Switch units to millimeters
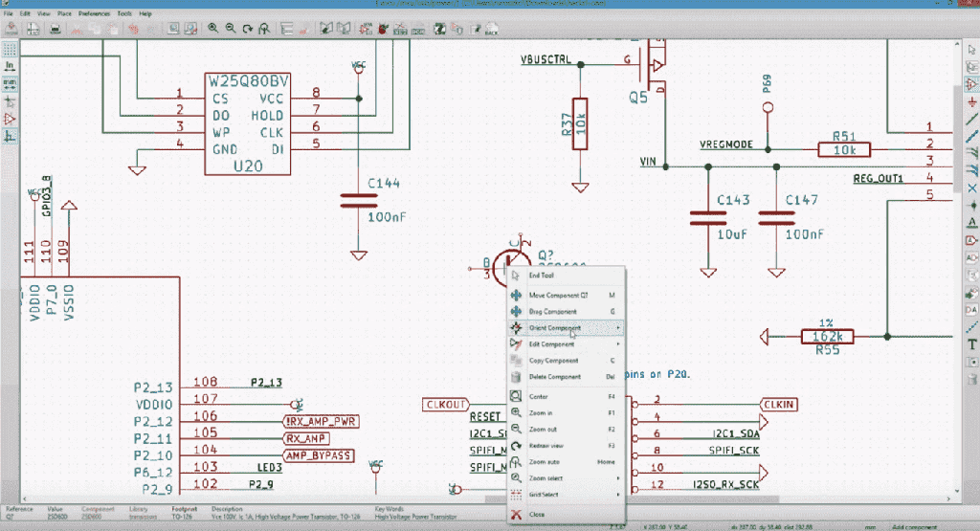 point(10,83)
